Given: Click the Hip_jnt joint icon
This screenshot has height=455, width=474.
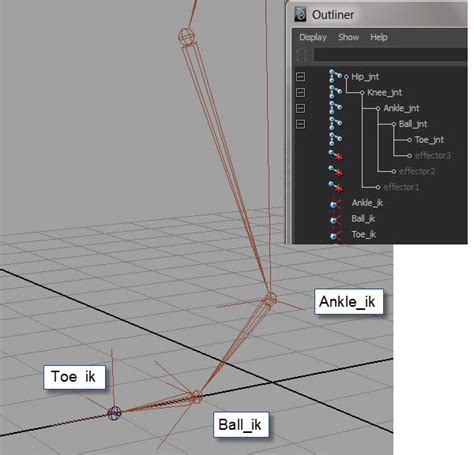Looking at the screenshot, I should [x=335, y=76].
